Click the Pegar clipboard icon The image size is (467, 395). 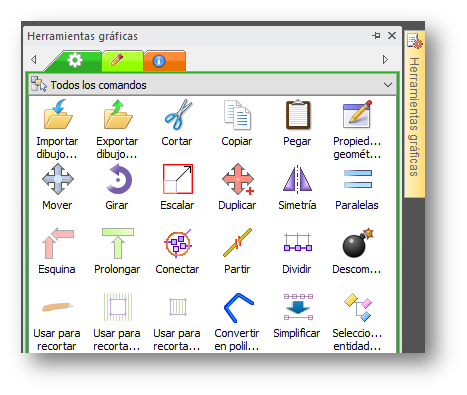[x=298, y=114]
